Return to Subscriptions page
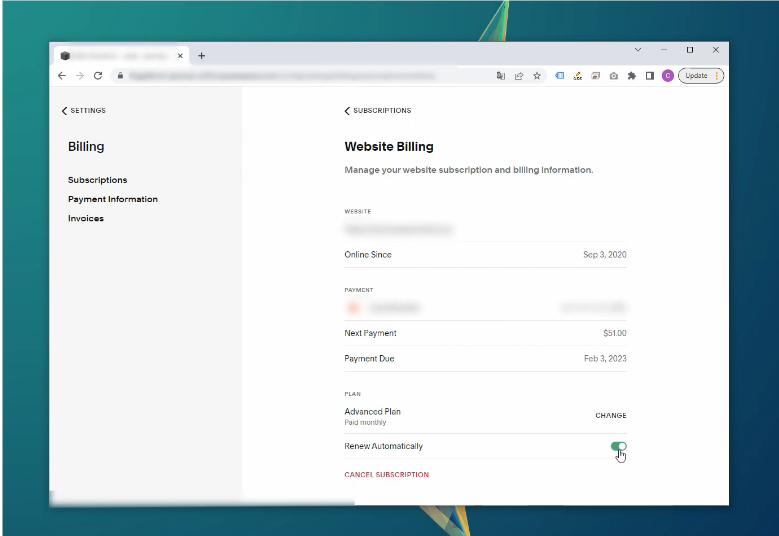 [x=378, y=110]
